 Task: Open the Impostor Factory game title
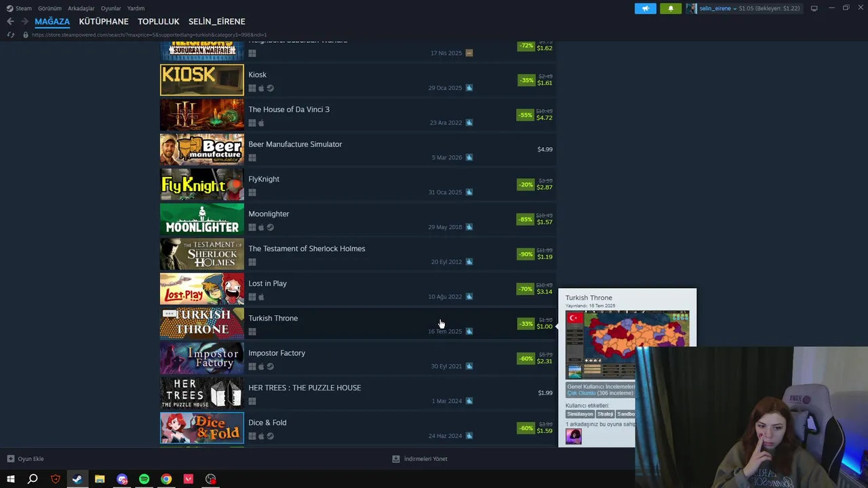click(277, 353)
